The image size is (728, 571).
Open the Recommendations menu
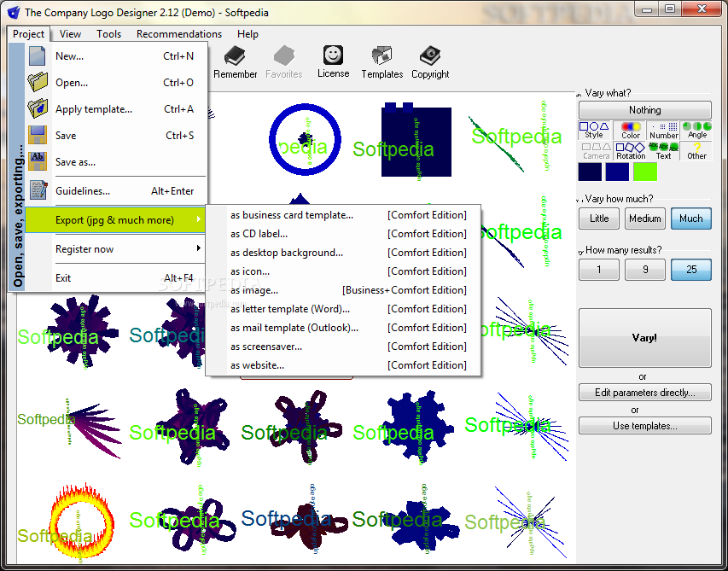click(178, 34)
